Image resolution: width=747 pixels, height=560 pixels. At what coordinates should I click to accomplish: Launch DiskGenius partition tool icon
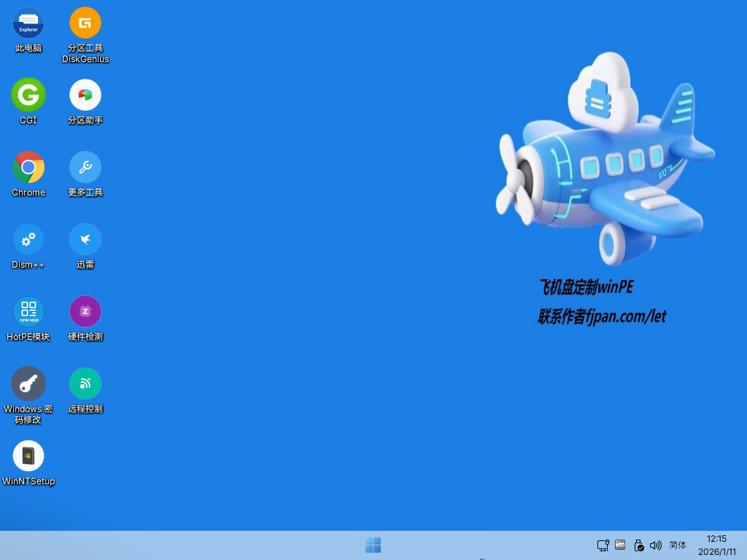click(85, 23)
